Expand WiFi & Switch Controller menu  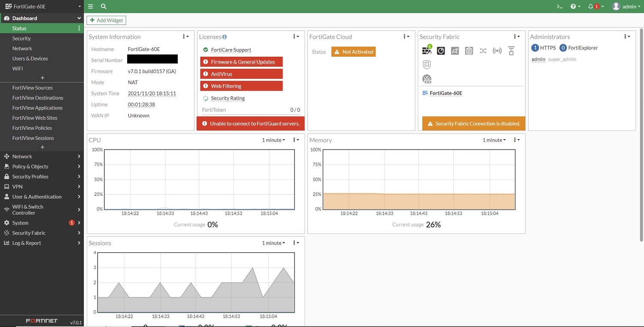(42, 210)
